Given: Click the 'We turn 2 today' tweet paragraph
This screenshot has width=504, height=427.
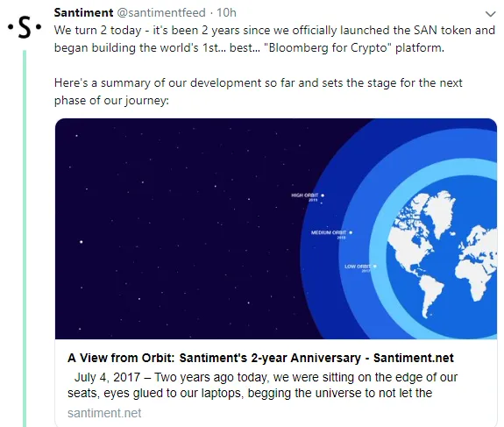Looking at the screenshot, I should (274, 39).
